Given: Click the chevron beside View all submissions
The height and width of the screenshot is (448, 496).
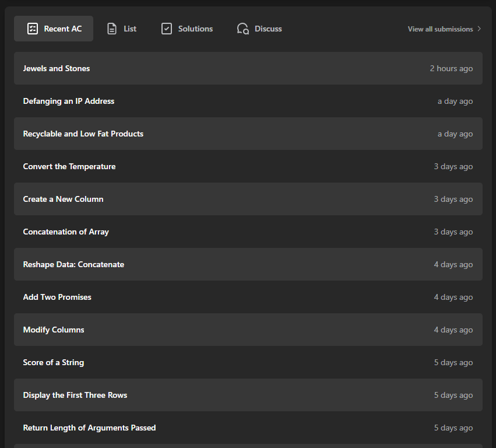Looking at the screenshot, I should coord(479,29).
